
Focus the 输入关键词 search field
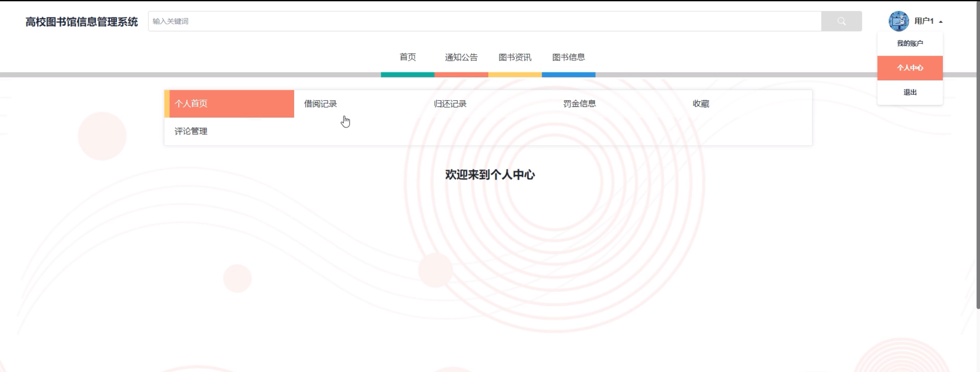[484, 21]
